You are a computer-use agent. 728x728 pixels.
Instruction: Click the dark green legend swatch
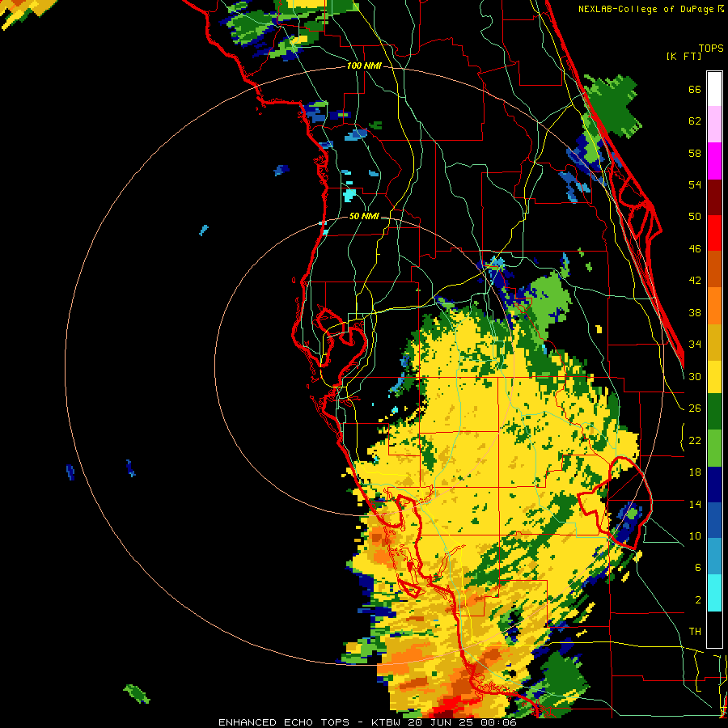(x=714, y=412)
